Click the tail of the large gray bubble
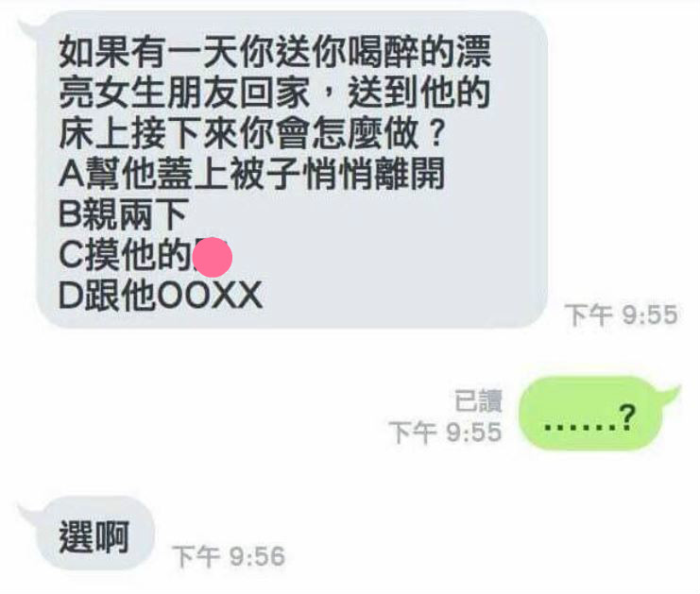 (29, 28)
